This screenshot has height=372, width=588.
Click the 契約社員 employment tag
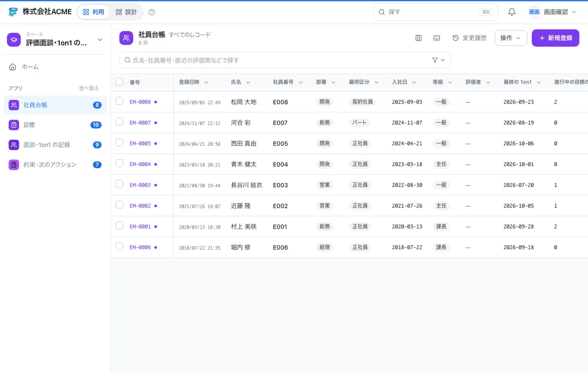point(362,102)
